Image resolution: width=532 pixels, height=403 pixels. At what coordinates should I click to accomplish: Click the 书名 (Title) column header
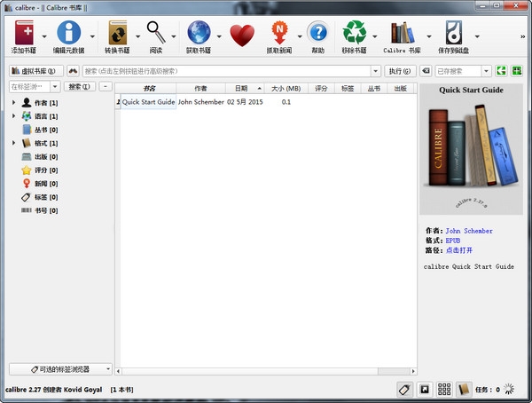148,89
